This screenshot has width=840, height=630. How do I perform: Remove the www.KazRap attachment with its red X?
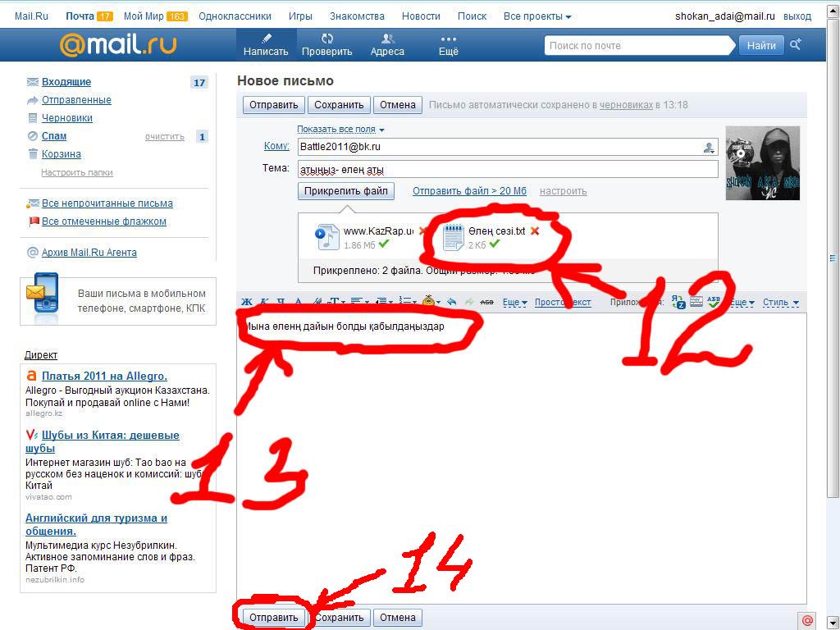[x=422, y=231]
